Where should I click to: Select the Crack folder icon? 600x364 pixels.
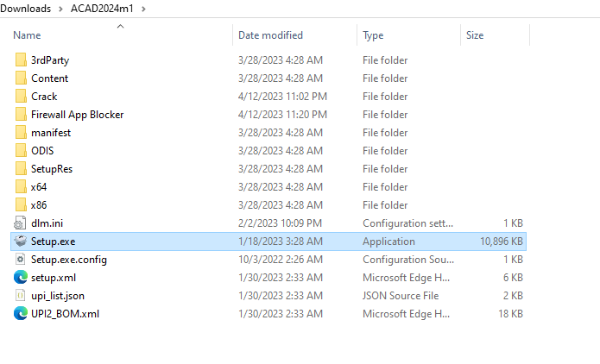click(x=21, y=97)
